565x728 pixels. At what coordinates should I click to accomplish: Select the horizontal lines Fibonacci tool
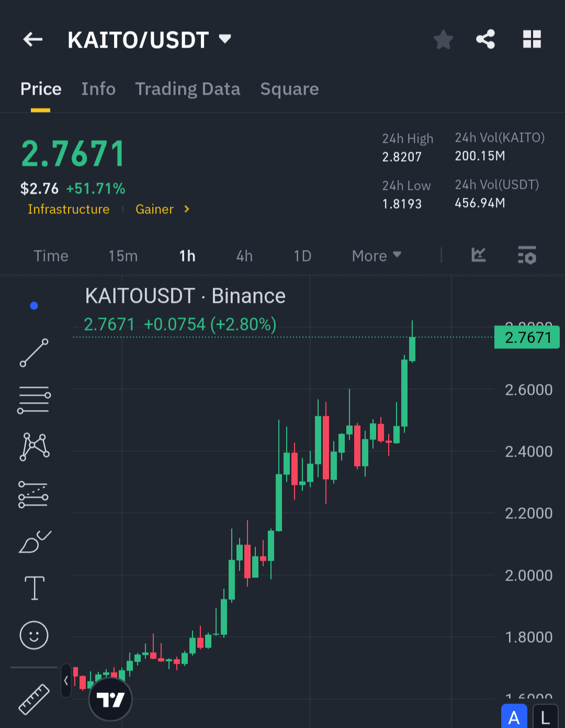[x=34, y=400]
